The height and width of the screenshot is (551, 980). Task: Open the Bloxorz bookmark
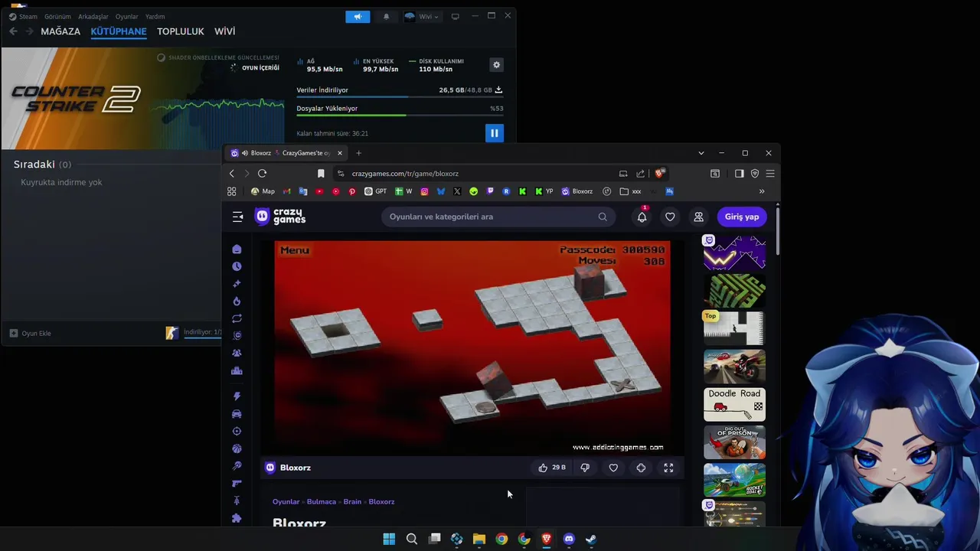coord(577,191)
